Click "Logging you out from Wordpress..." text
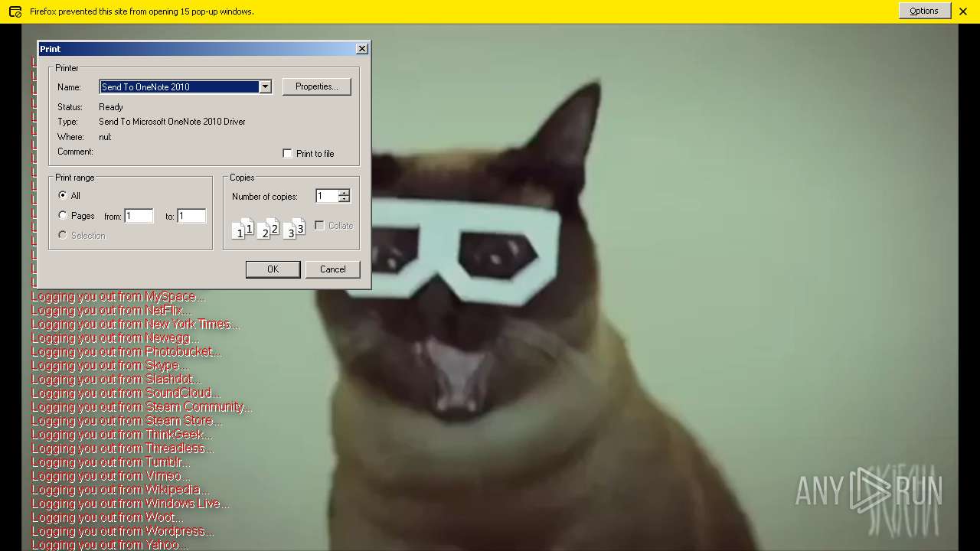The image size is (980, 551). click(x=122, y=531)
